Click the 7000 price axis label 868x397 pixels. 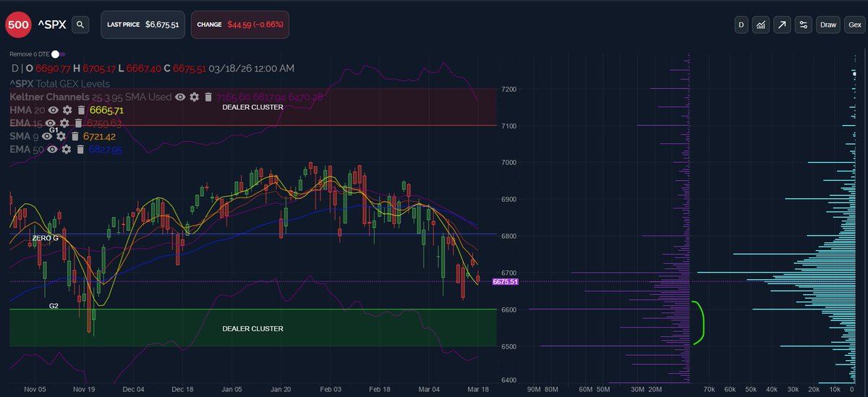(509, 163)
